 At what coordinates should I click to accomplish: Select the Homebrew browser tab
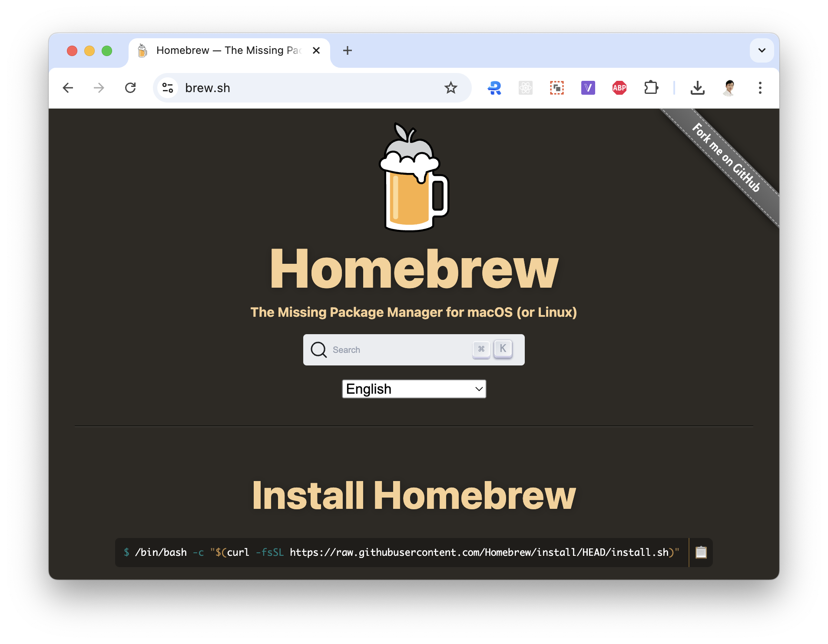(x=226, y=50)
